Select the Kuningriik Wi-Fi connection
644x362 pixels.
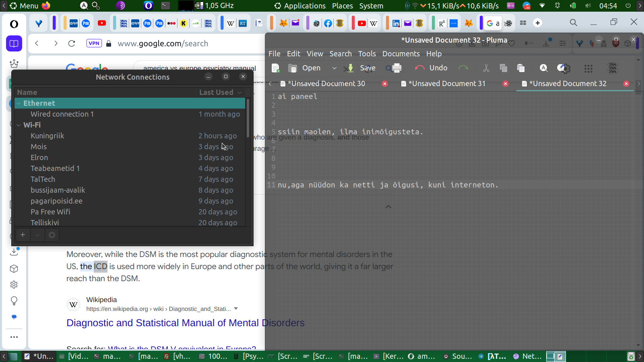point(47,136)
